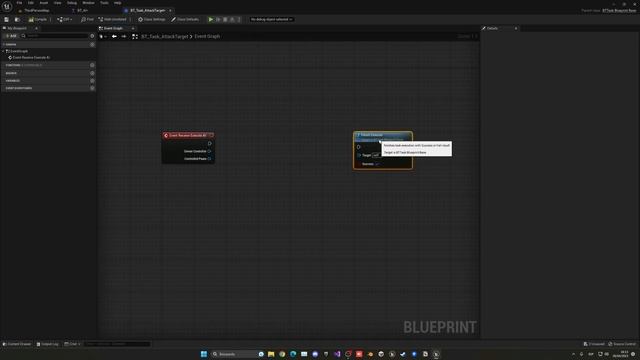The height and width of the screenshot is (360, 640).
Task: Click Event Receive Execute AI node header
Action: (188, 135)
